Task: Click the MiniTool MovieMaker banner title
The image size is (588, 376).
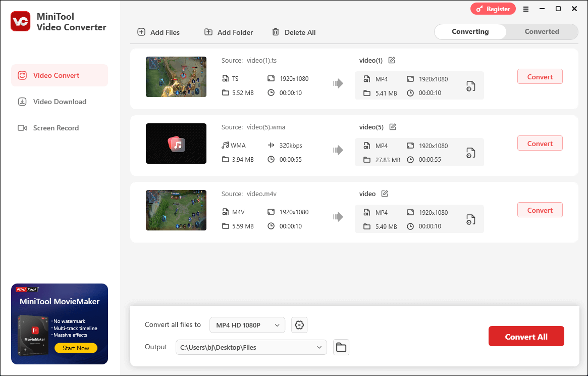Action: 60,302
